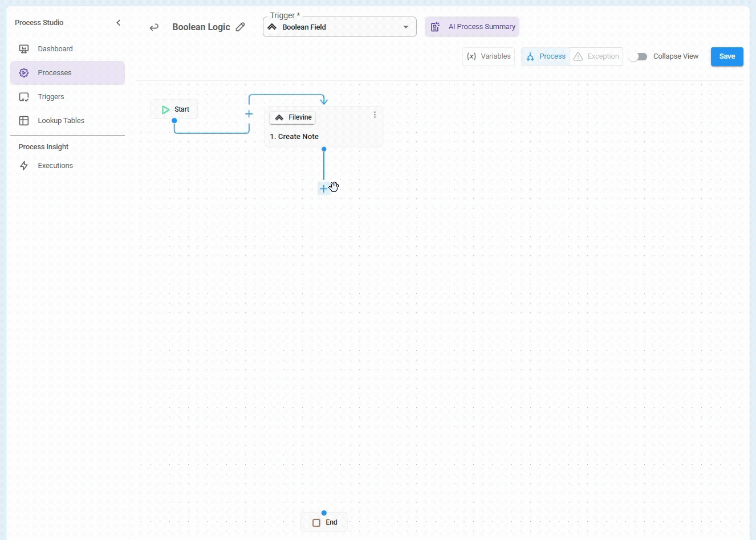The width and height of the screenshot is (756, 540).
Task: Select the Start node
Action: (175, 109)
